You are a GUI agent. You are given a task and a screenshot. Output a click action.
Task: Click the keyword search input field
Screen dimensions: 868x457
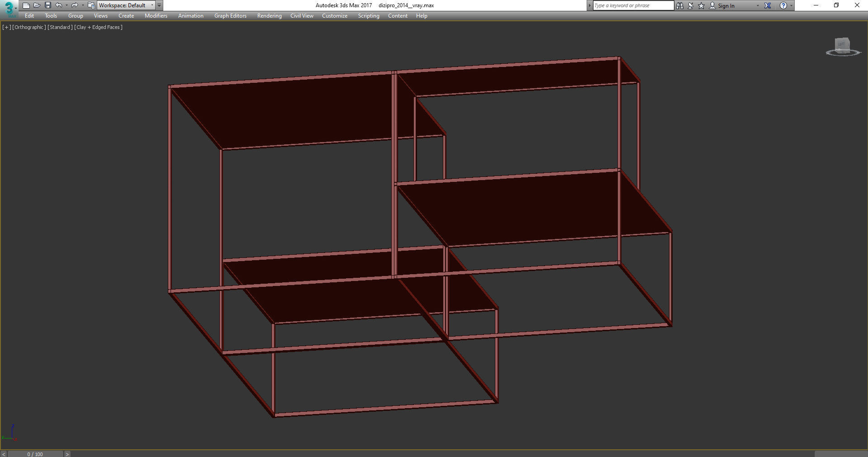pyautogui.click(x=633, y=5)
